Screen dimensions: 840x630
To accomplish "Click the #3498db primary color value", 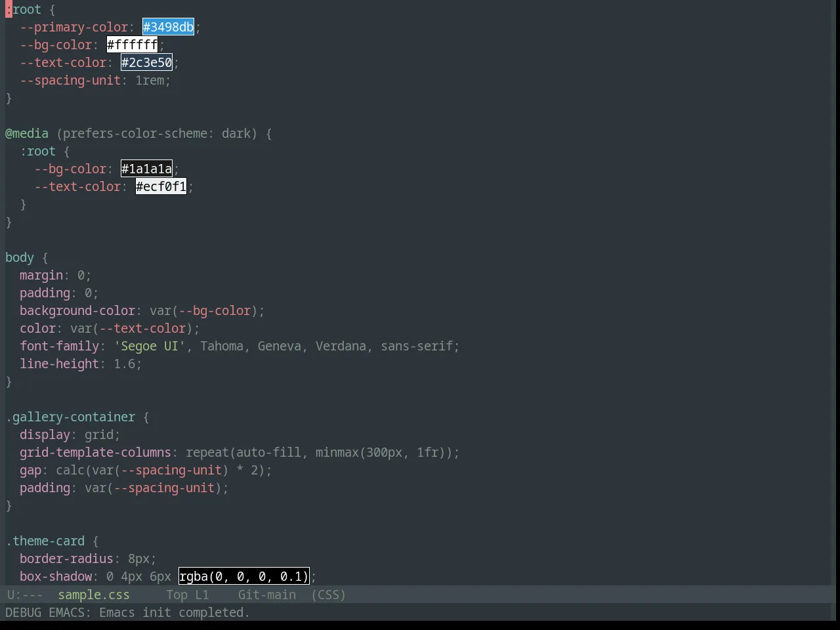I will coord(168,27).
